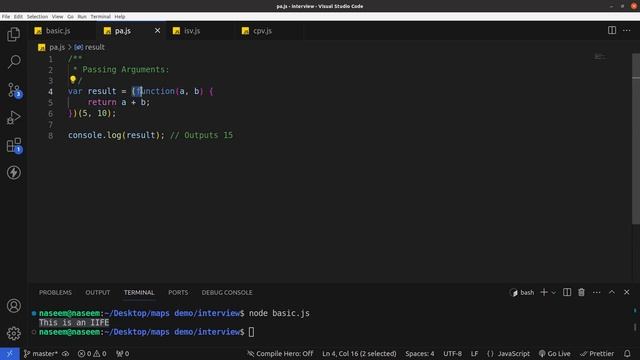640x360 pixels.
Task: Click the editor vertical scrollbar
Action: tap(636, 139)
